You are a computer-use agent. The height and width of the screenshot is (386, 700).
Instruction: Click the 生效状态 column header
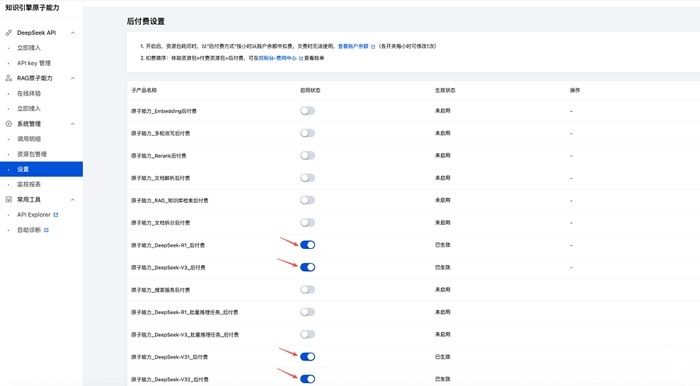point(445,90)
